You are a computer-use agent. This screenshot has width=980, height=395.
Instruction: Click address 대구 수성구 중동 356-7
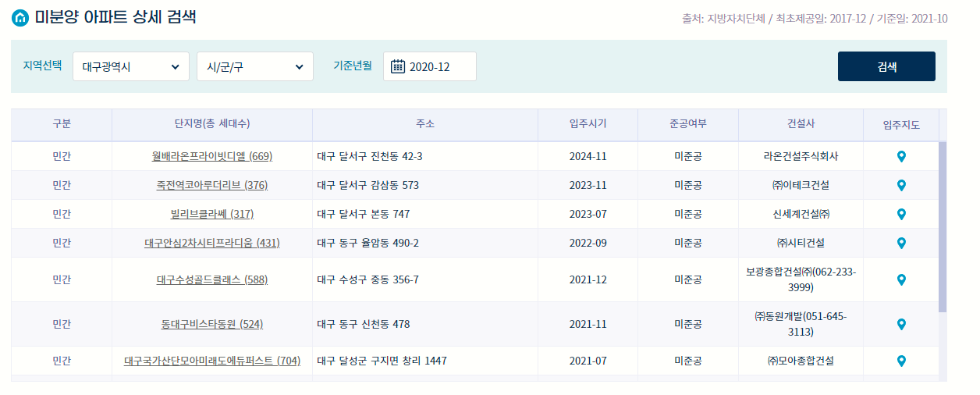[368, 279]
